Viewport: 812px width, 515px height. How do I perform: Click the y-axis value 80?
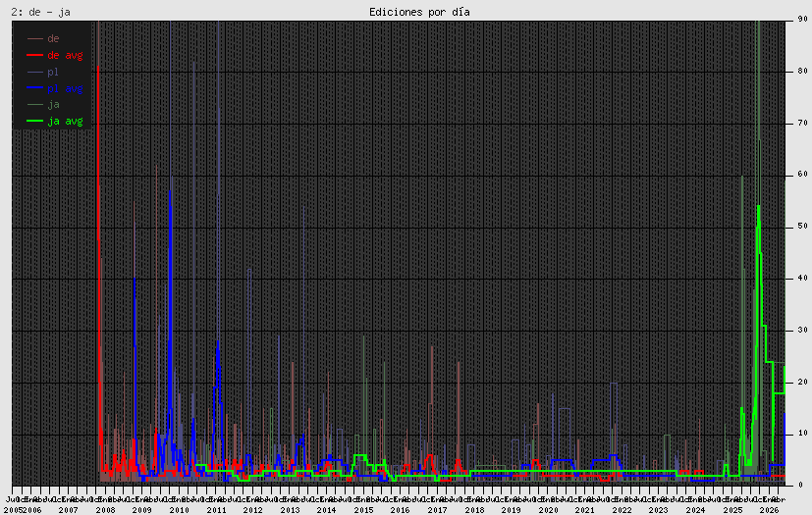point(803,71)
